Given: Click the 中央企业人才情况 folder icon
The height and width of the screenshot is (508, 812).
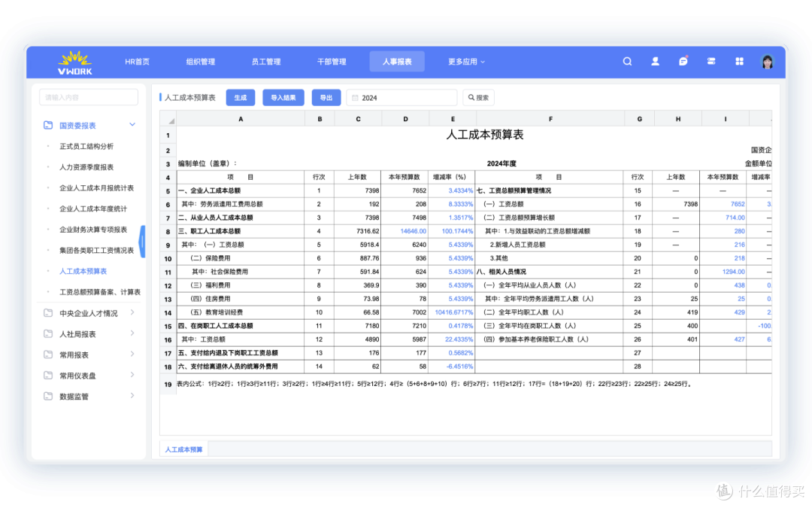Looking at the screenshot, I should (48, 312).
